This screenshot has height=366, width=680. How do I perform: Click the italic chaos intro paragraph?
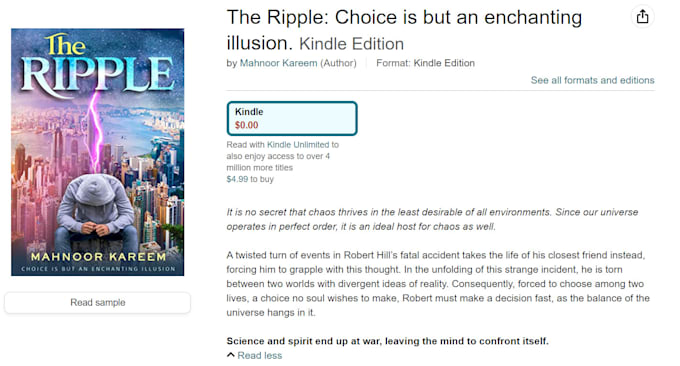click(432, 219)
